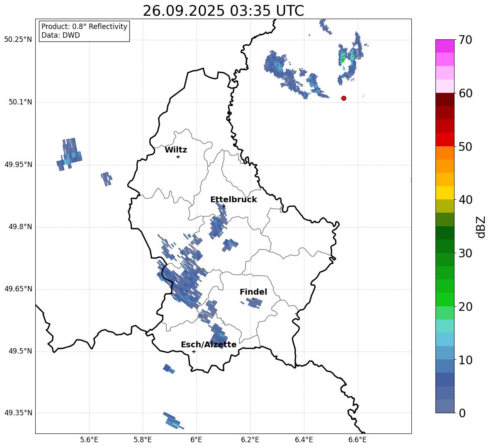Click the colorbar value 10

coord(465,360)
